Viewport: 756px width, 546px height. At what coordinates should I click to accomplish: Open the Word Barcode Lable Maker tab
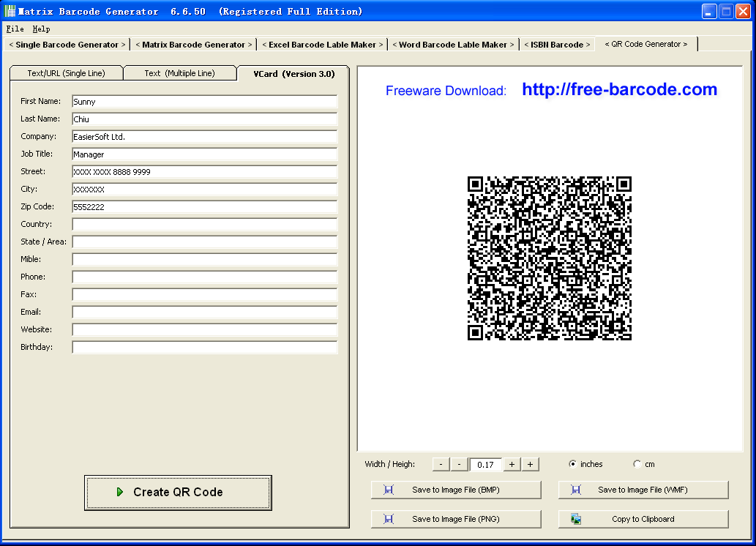453,45
